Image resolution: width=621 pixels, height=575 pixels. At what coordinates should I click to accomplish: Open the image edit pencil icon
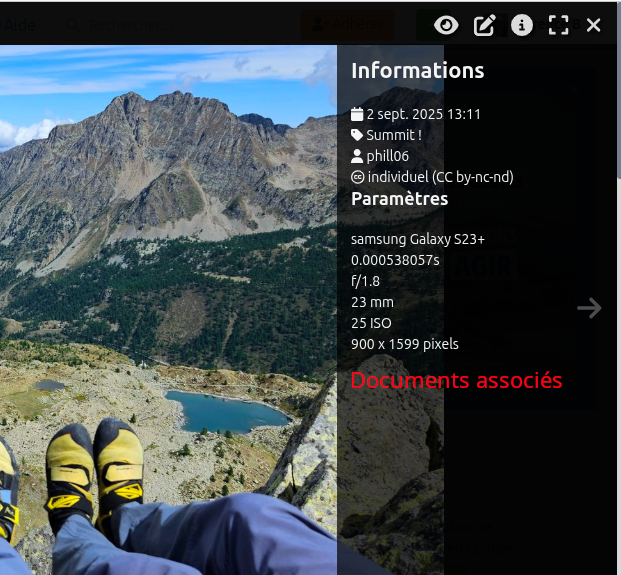(485, 25)
